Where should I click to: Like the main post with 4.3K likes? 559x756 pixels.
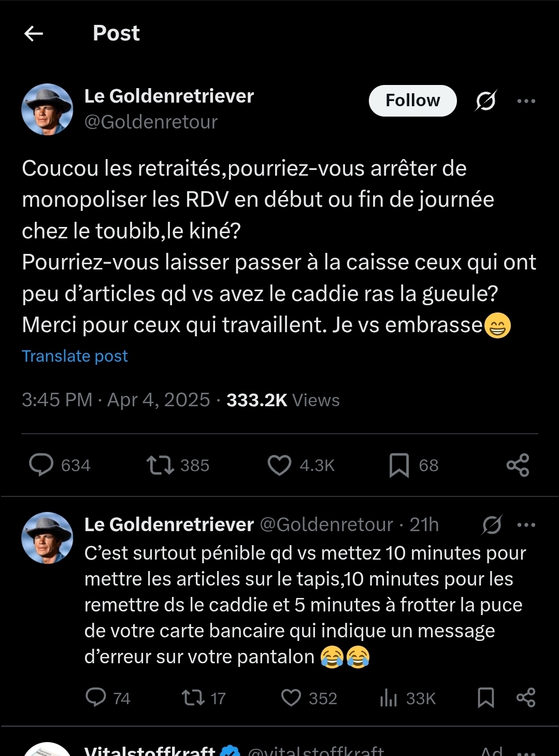coord(279,465)
